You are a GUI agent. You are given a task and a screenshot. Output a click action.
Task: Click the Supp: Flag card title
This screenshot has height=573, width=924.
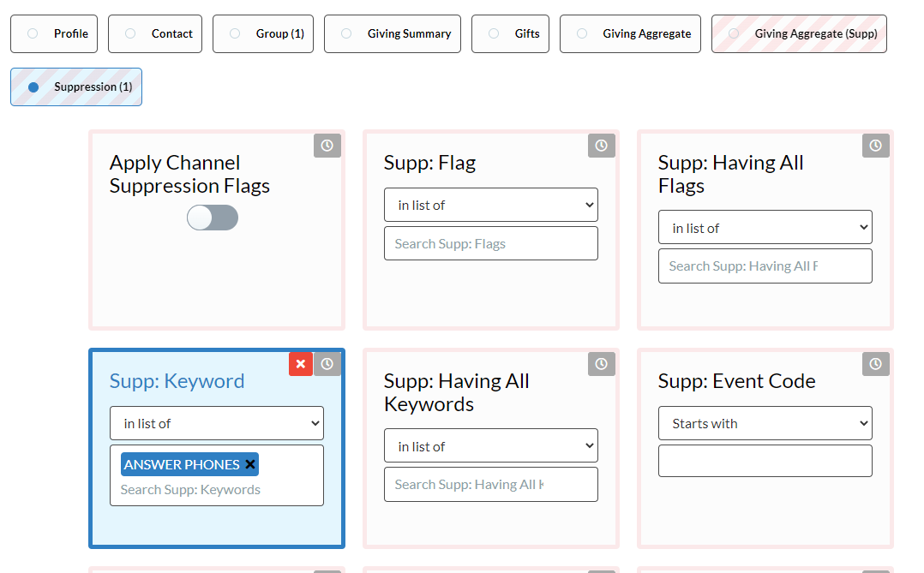[429, 163]
